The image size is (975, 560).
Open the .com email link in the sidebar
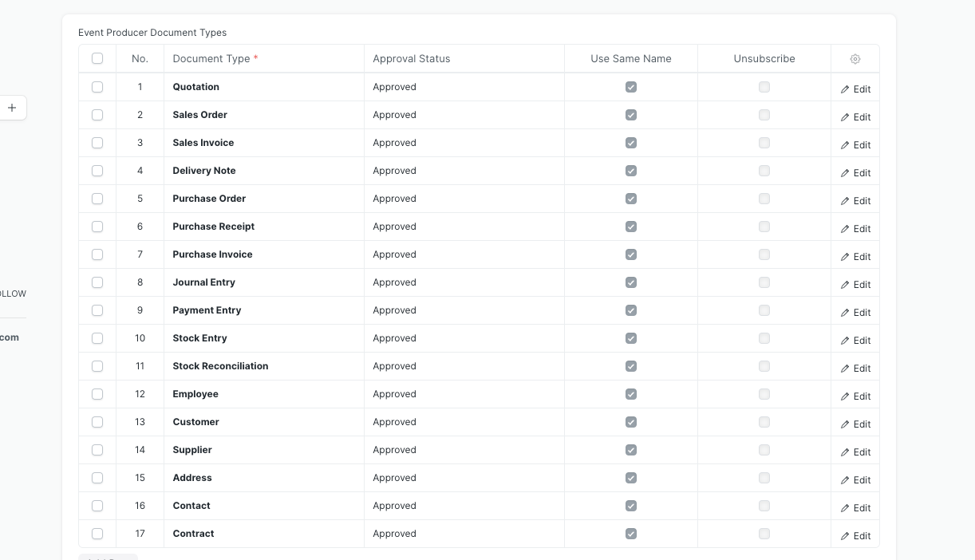coord(10,337)
